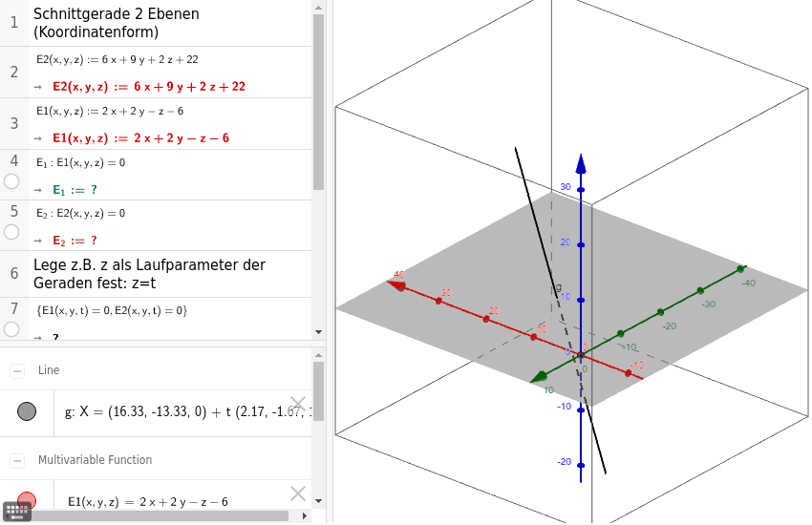Click z-axis tick labeled -20
Image resolution: width=812 pixels, height=525 pixels.
point(581,466)
